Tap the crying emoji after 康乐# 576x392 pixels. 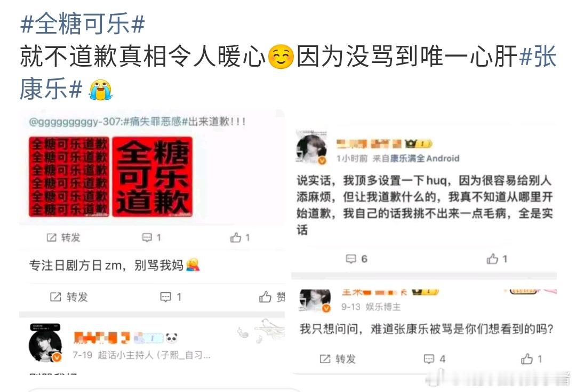[x=100, y=89]
